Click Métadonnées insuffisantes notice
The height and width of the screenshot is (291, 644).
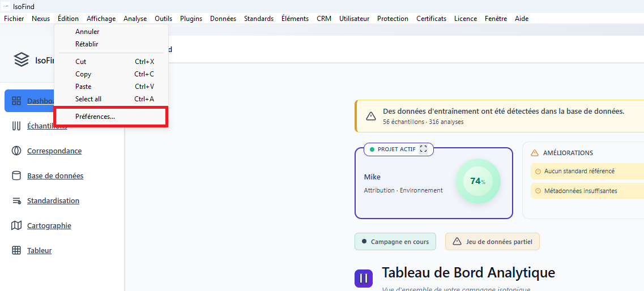(x=587, y=191)
